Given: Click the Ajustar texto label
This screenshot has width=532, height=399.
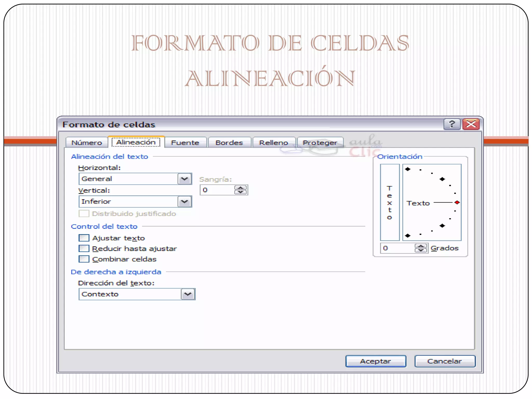Looking at the screenshot, I should pos(118,238).
